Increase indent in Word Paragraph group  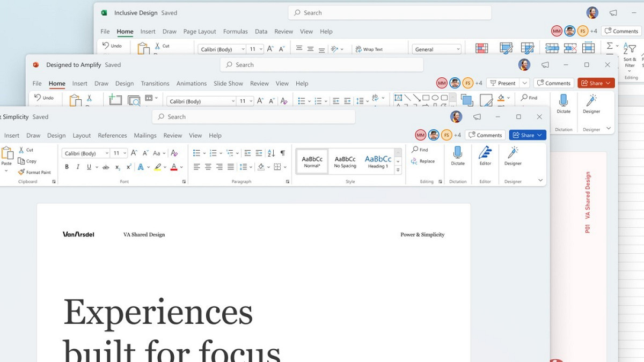click(259, 153)
